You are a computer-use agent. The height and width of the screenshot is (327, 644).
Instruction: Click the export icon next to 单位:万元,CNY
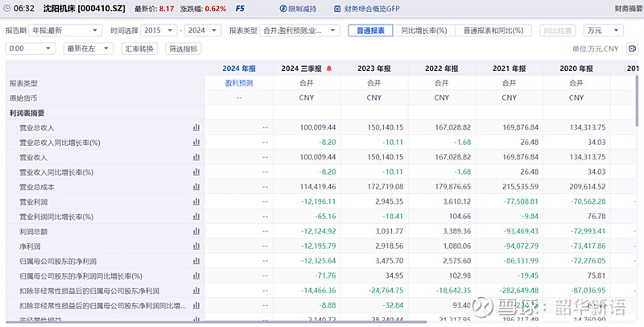point(632,48)
